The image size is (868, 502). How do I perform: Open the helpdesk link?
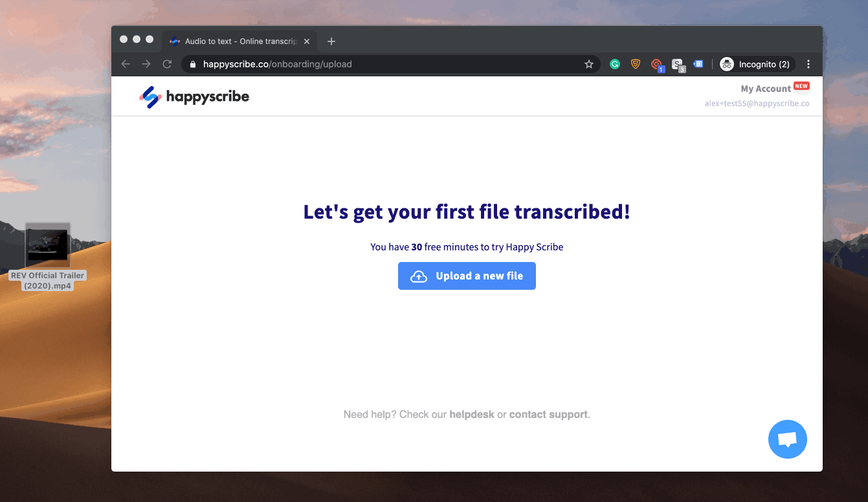(472, 414)
